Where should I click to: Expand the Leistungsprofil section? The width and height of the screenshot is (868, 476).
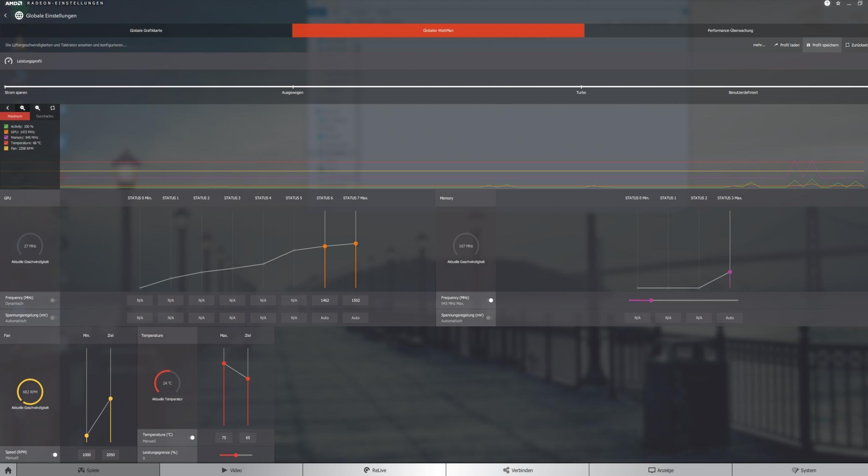pos(29,61)
